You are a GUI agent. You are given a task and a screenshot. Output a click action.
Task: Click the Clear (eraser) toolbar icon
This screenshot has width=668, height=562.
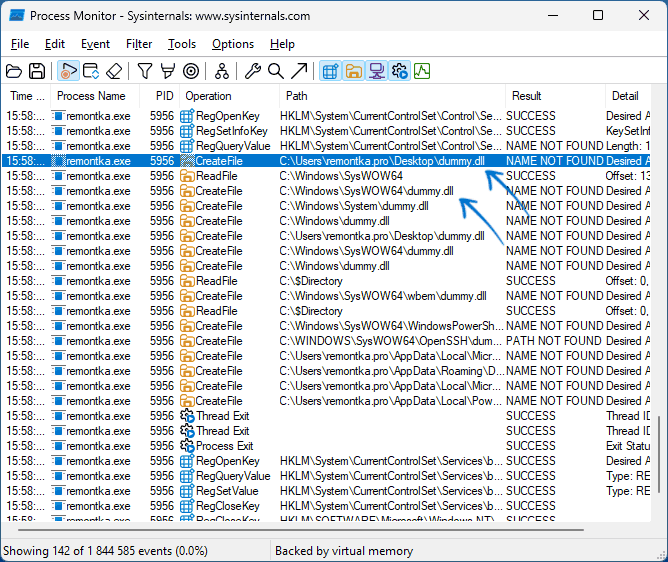click(114, 71)
